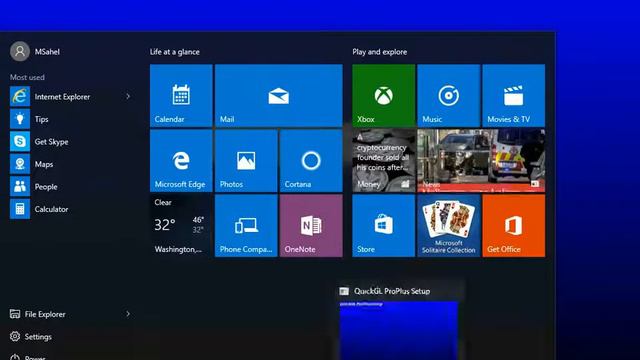The width and height of the screenshot is (640, 360).
Task: Launch the OneNote tile
Action: [x=311, y=225]
